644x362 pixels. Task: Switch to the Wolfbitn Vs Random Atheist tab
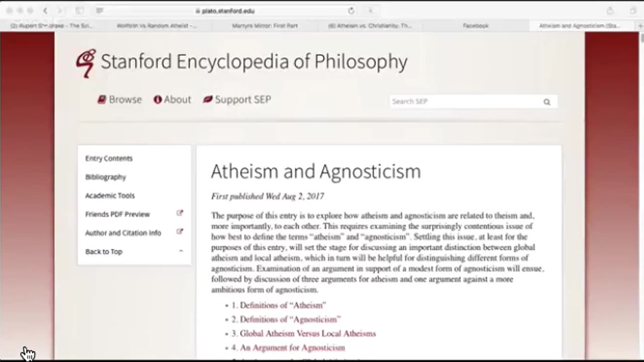pyautogui.click(x=156, y=26)
